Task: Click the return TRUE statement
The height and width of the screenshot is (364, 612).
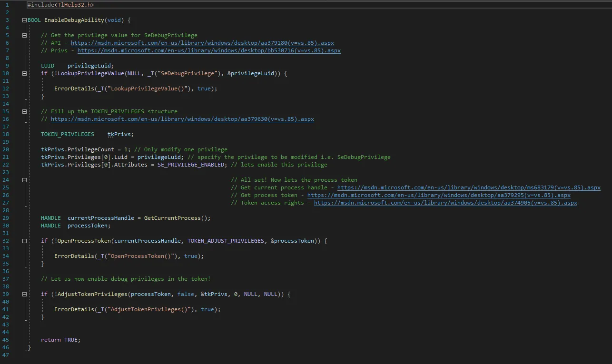Action: click(59, 339)
